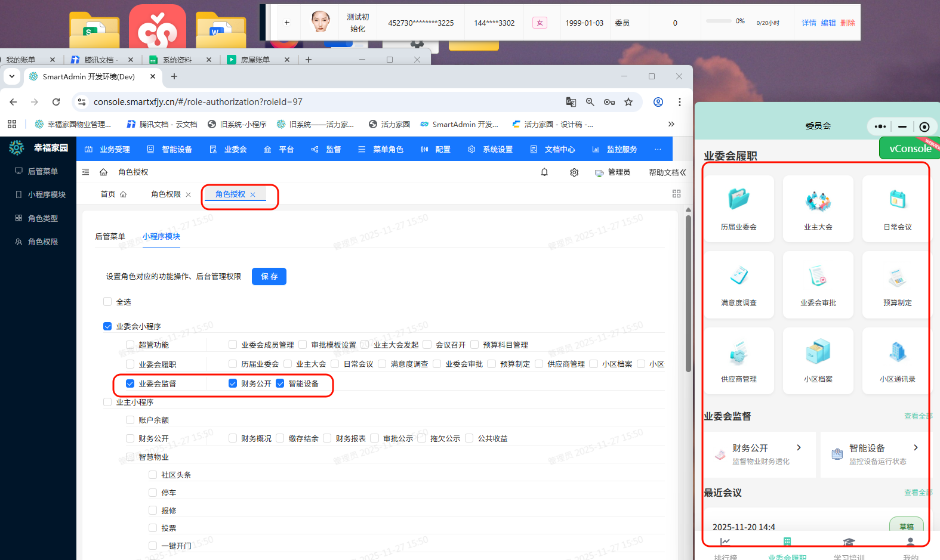Click the 0% progress bar in top row
940x560 pixels.
(719, 21)
